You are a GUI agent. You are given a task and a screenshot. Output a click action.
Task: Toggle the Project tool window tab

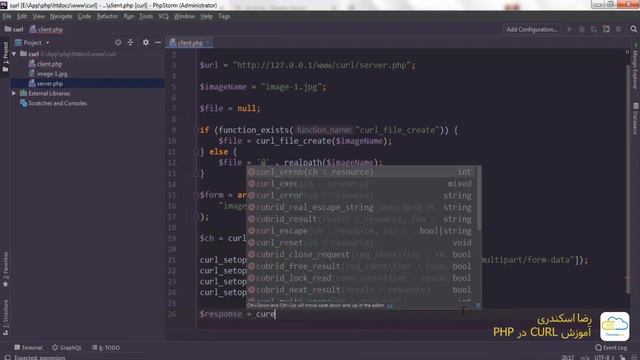click(5, 57)
